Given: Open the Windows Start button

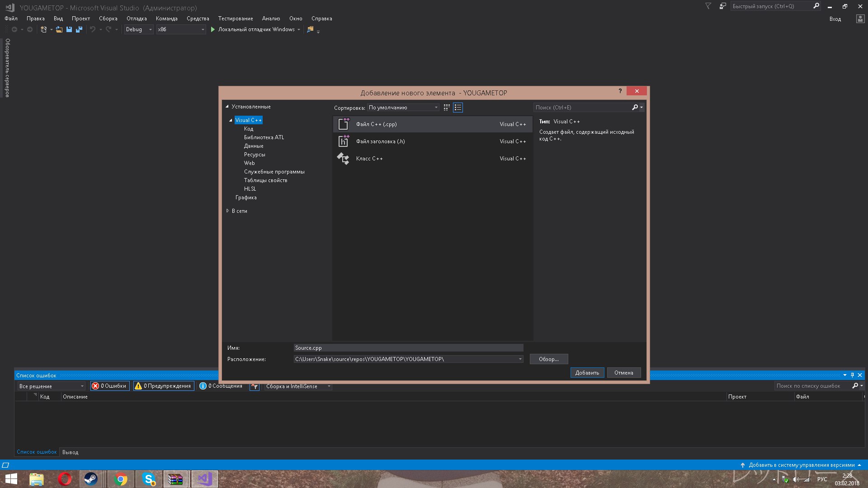Looking at the screenshot, I should pyautogui.click(x=11, y=479).
